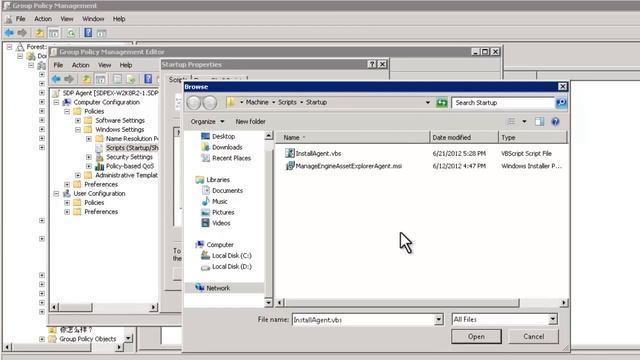Open the address path history dropdown

tap(428, 102)
